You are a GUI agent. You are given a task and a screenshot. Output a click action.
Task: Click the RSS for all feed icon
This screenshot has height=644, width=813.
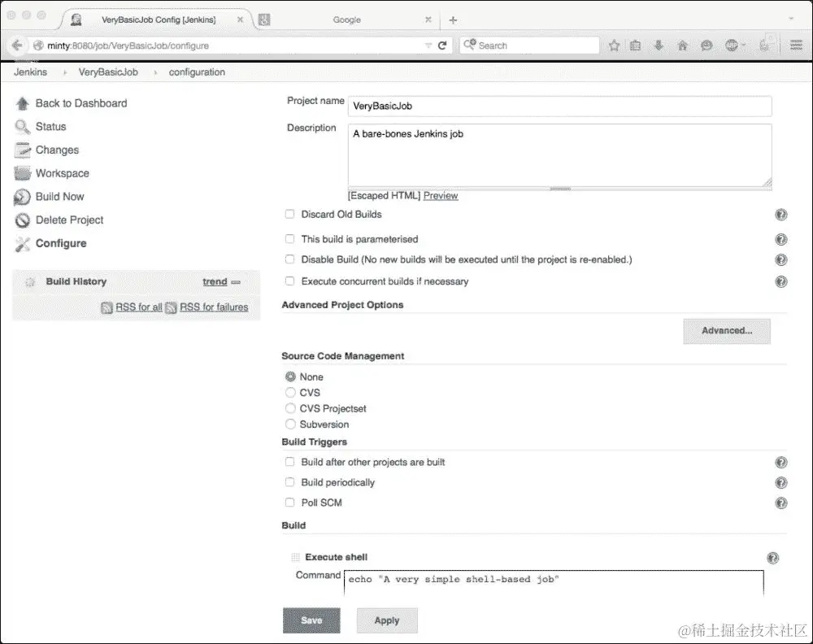(x=107, y=308)
